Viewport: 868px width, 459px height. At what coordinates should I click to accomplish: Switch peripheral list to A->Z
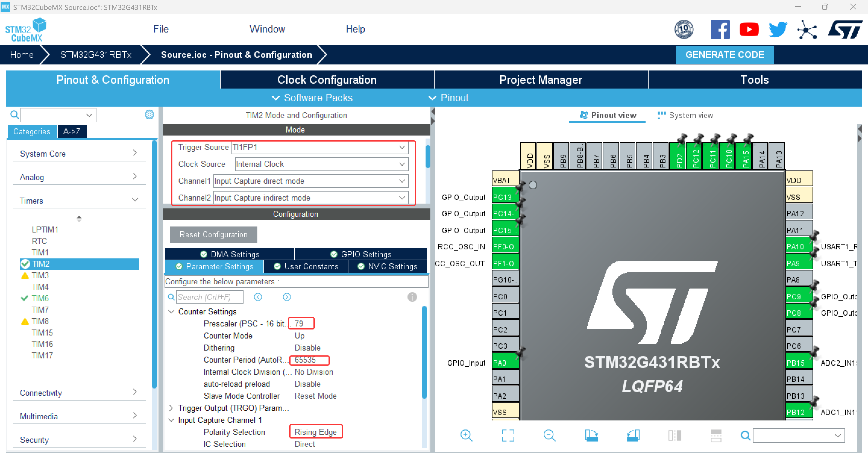[72, 131]
